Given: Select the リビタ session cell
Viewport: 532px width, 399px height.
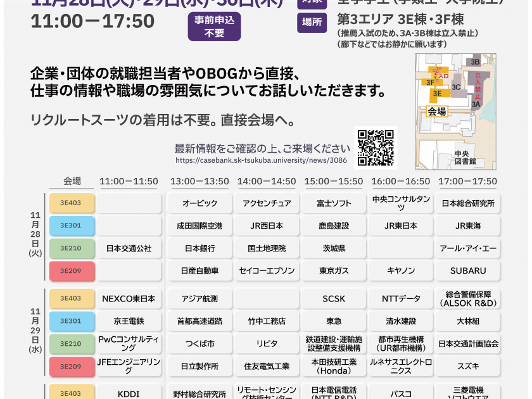Looking at the screenshot, I should click(x=267, y=344).
